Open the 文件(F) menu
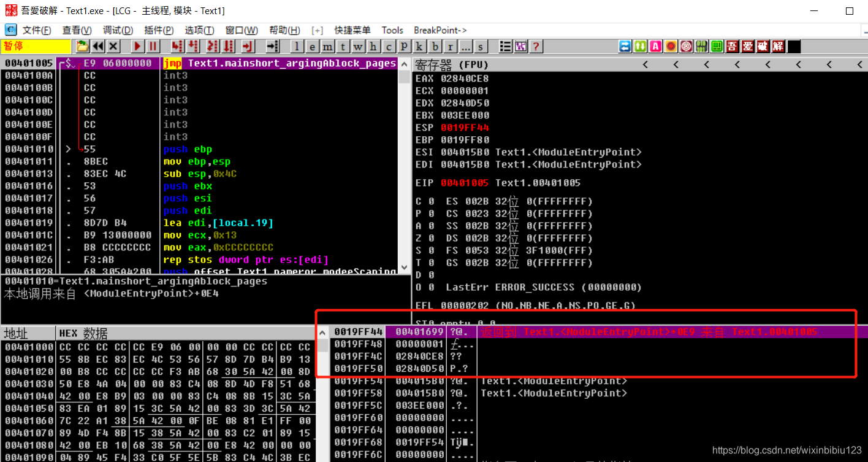 (37, 30)
